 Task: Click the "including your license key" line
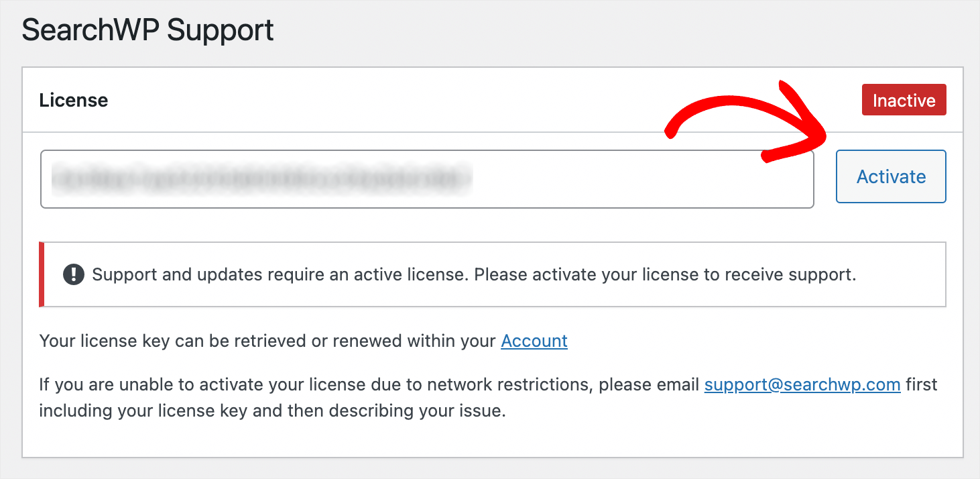coord(272,411)
